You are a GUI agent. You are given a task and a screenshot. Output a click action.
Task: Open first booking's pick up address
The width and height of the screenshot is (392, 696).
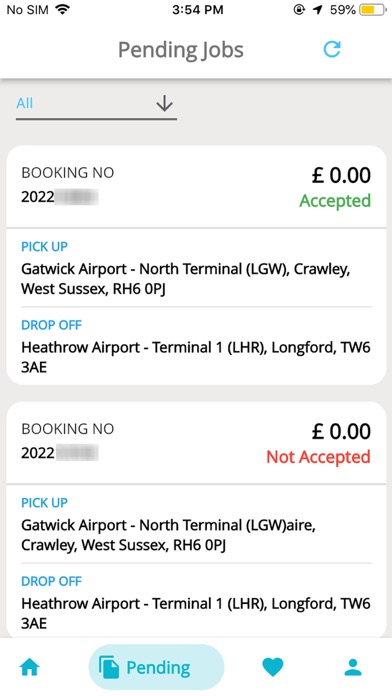186,279
